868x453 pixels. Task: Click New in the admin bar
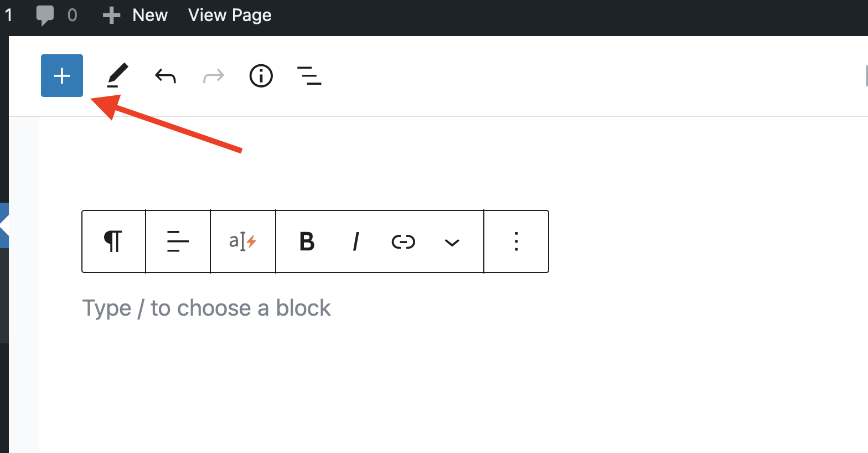click(x=150, y=15)
